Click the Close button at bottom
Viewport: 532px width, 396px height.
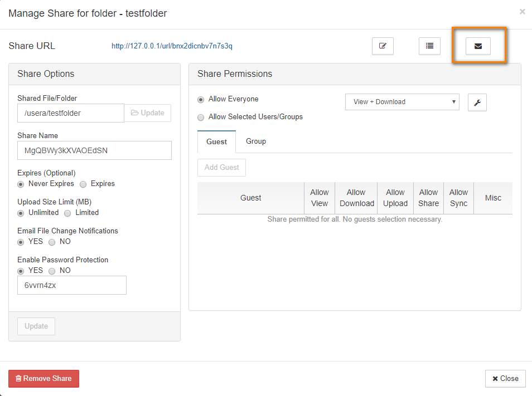click(x=505, y=378)
